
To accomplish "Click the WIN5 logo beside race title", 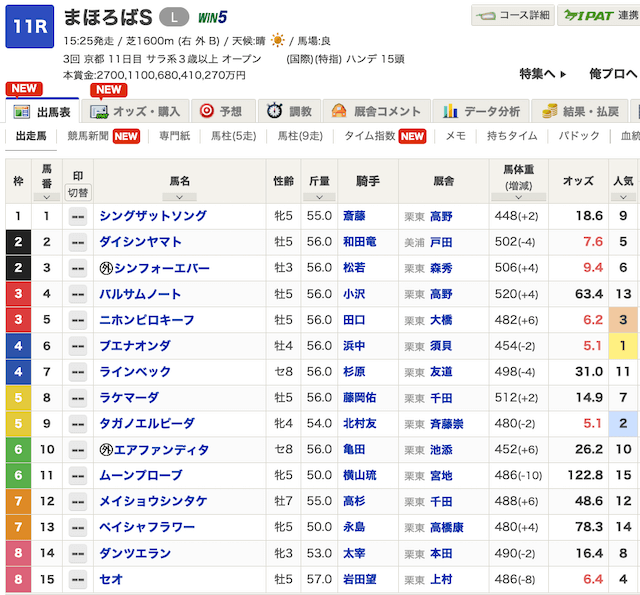I will (x=212, y=17).
